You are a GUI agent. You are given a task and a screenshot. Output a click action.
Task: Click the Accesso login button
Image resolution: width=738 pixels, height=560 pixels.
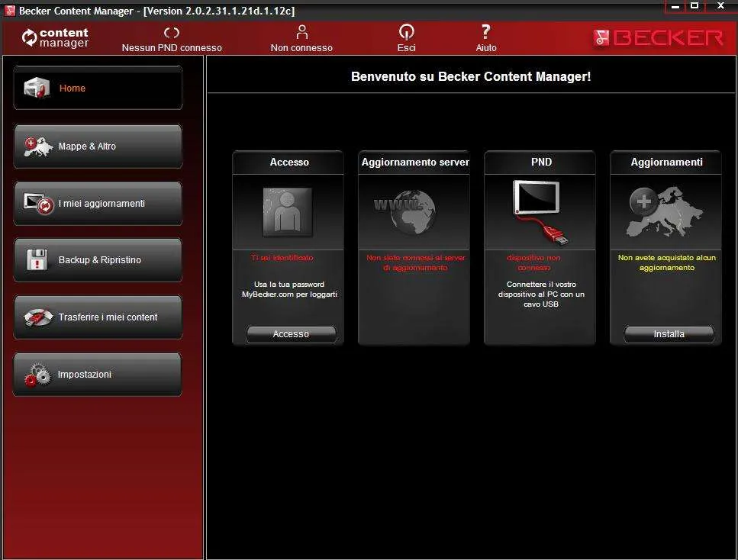coord(292,334)
